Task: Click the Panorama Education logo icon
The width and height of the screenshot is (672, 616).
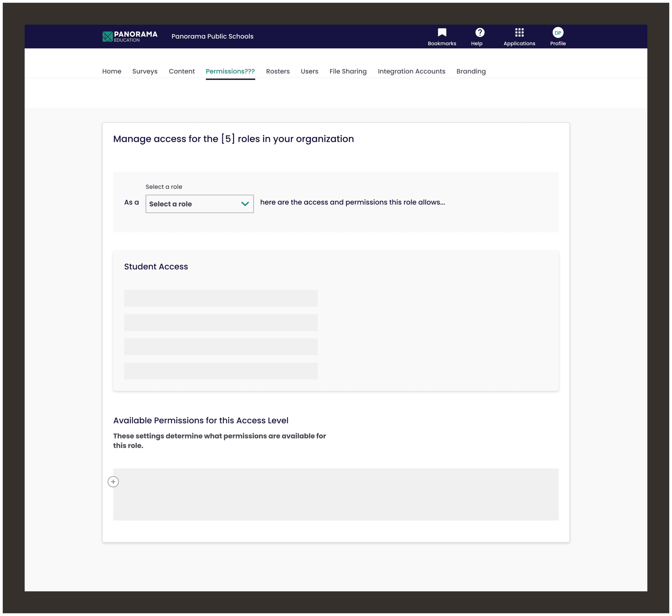Action: pos(108,36)
